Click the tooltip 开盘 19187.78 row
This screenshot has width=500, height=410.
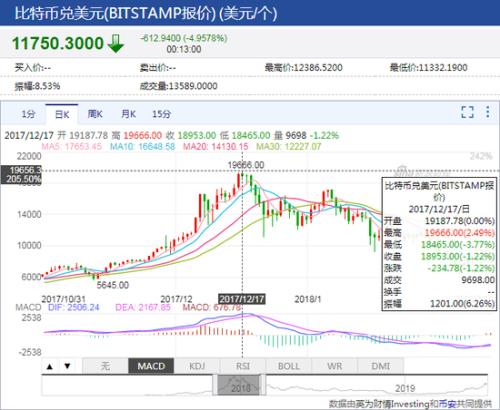coord(439,221)
